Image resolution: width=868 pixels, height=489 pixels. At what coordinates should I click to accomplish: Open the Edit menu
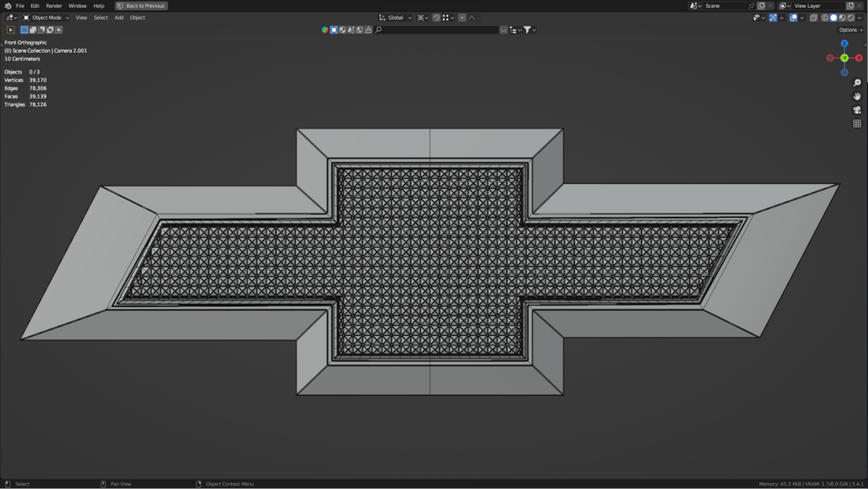(35, 5)
